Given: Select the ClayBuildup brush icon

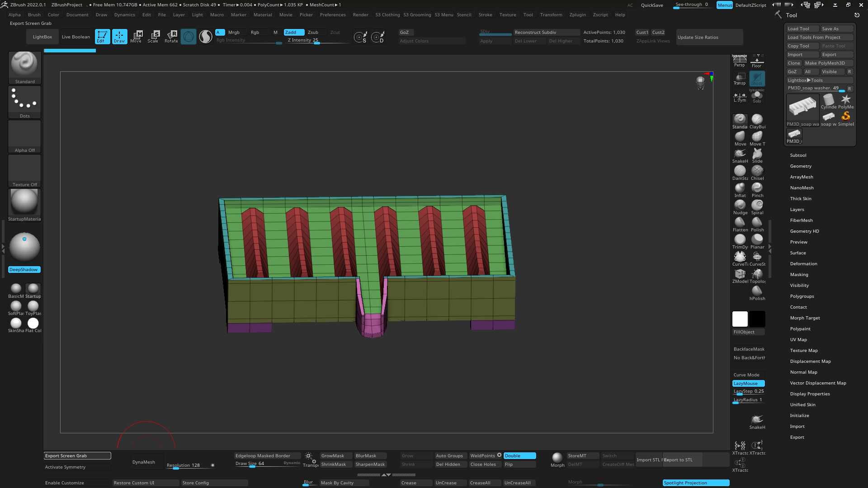Looking at the screenshot, I should point(757,121).
